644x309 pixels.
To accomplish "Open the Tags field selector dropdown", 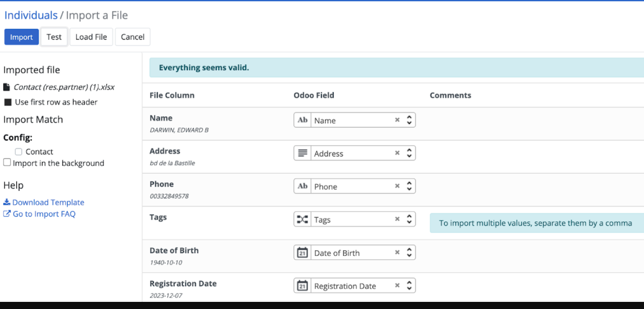I will [x=409, y=219].
